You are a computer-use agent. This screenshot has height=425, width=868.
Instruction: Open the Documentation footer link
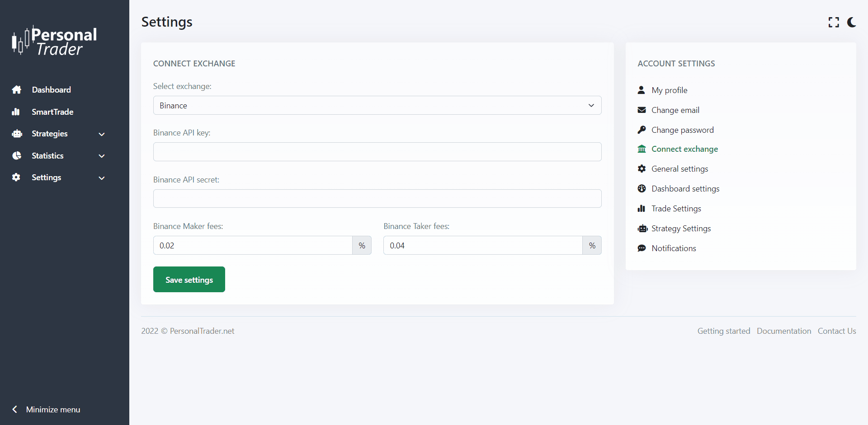pos(783,331)
